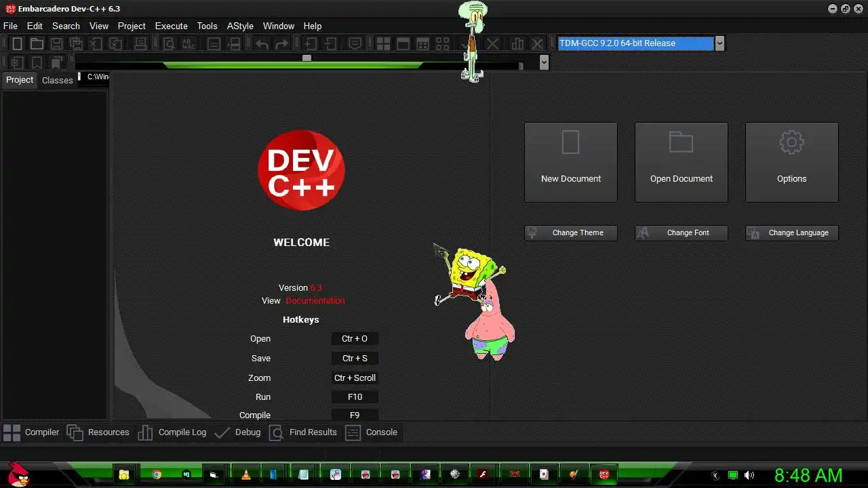Open the Find Results bottom tab
Screen dimensions: 868x488
303,432
